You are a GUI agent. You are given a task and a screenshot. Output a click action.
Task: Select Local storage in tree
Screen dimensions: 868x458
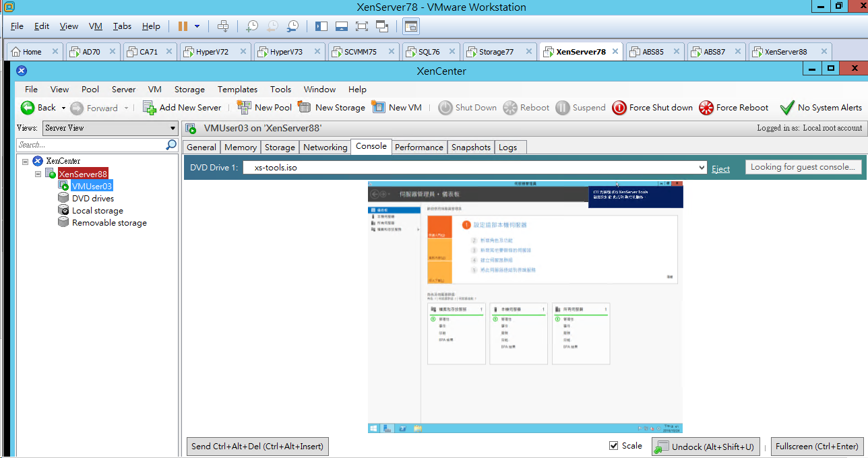[98, 210]
